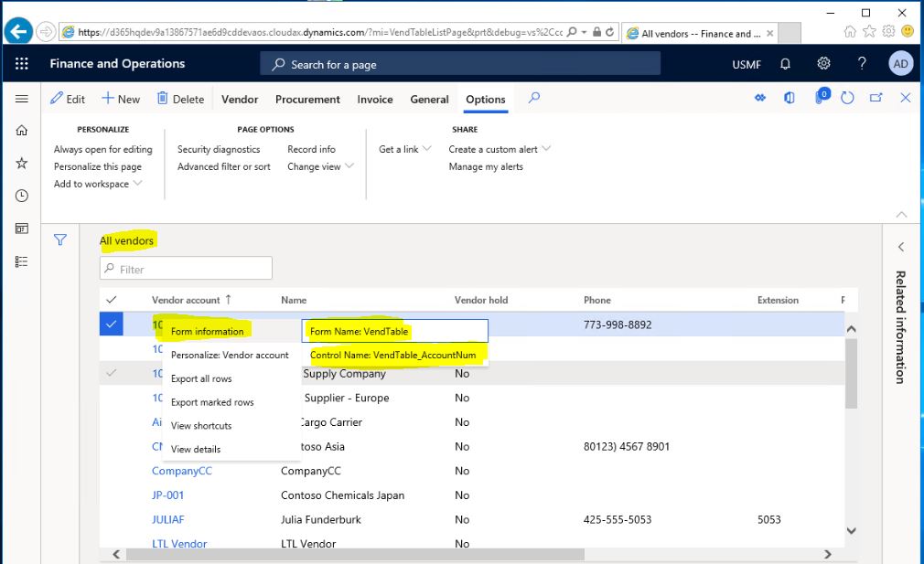Click the Delete button
Image resolution: width=924 pixels, height=564 pixels.
click(180, 99)
